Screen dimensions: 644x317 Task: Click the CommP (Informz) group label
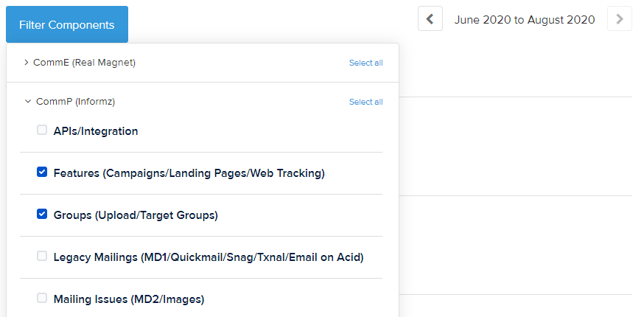tap(76, 102)
